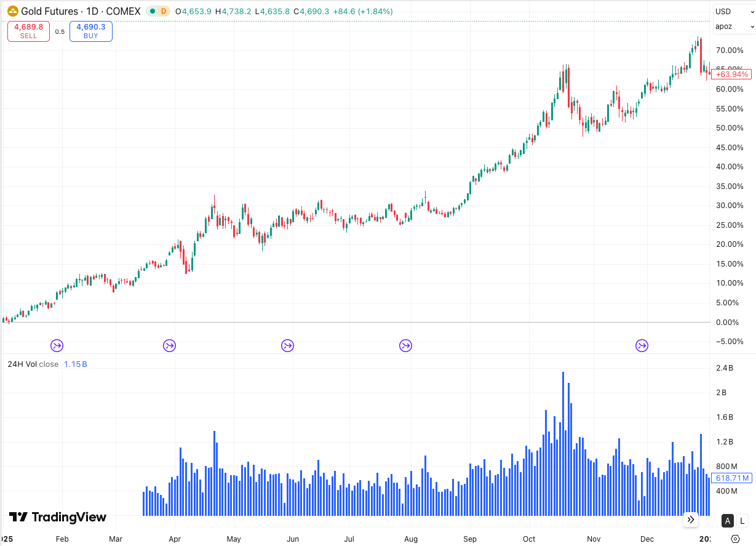Toggle the close source label on 24H Vol
756x546 pixels.
(x=48, y=364)
